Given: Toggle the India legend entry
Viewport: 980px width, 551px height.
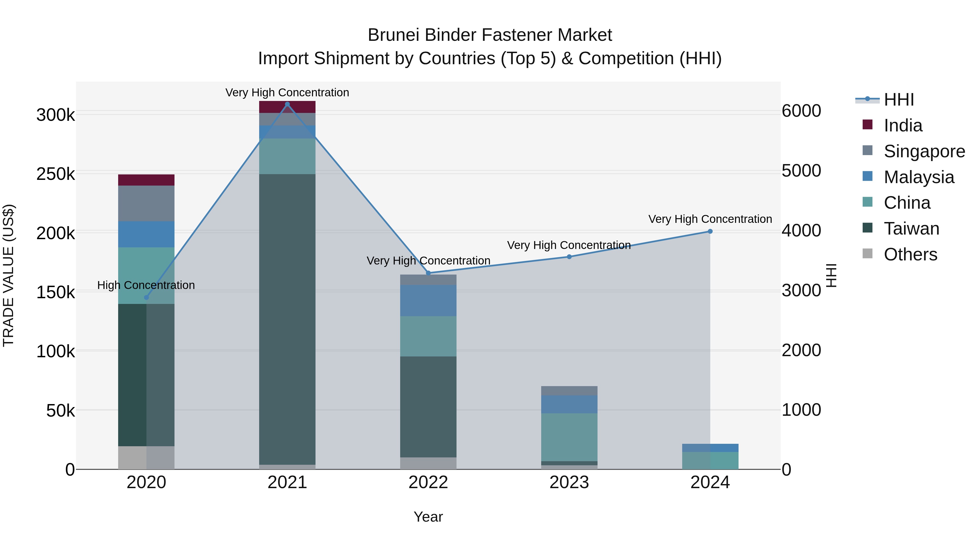Looking at the screenshot, I should pos(892,125).
